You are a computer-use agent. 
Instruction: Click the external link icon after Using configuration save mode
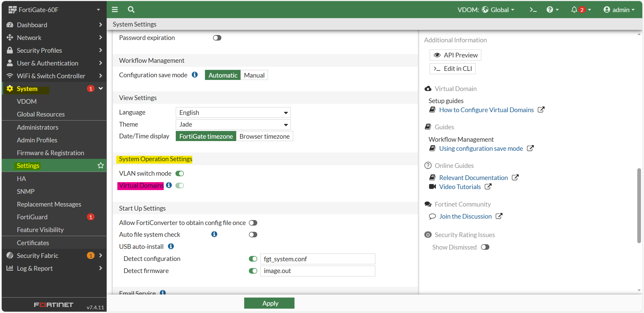(530, 148)
